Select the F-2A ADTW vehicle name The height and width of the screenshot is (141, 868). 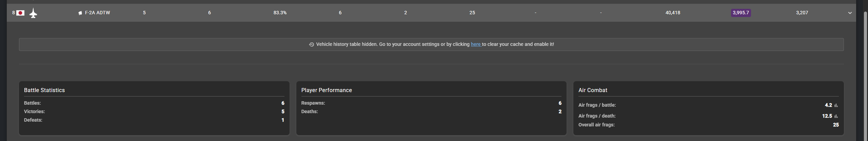click(97, 13)
